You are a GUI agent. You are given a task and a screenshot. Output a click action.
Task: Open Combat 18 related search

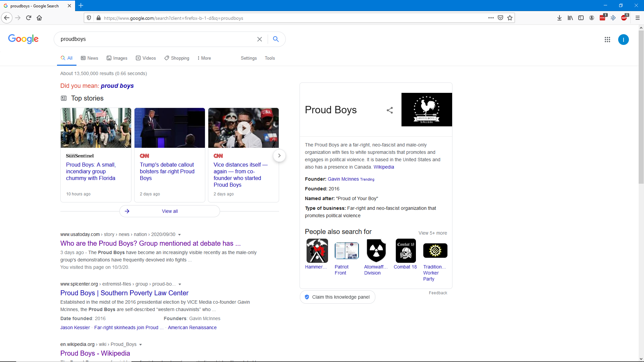pos(406,254)
